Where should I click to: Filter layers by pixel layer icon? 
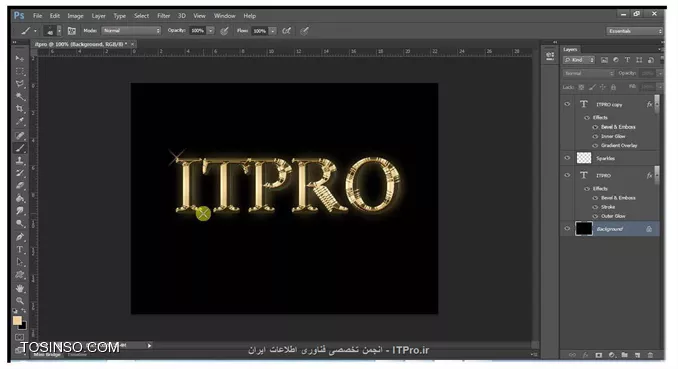604,60
